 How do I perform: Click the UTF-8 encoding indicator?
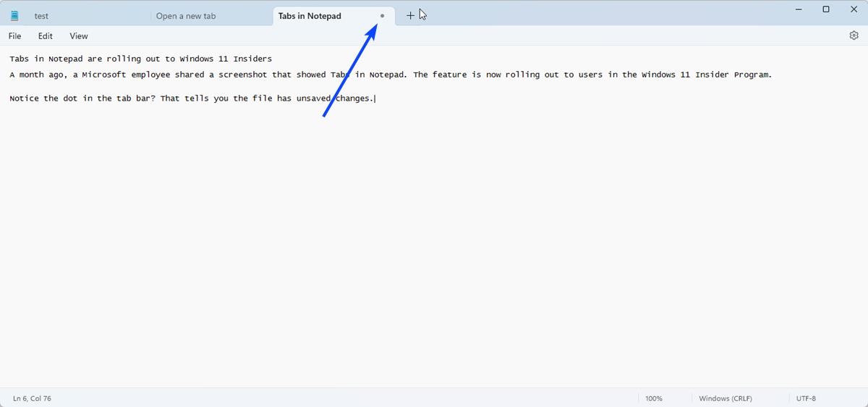(x=806, y=398)
